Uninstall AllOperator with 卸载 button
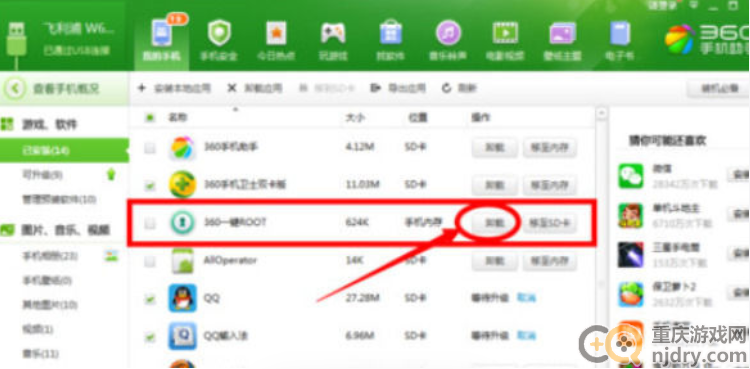 (494, 261)
